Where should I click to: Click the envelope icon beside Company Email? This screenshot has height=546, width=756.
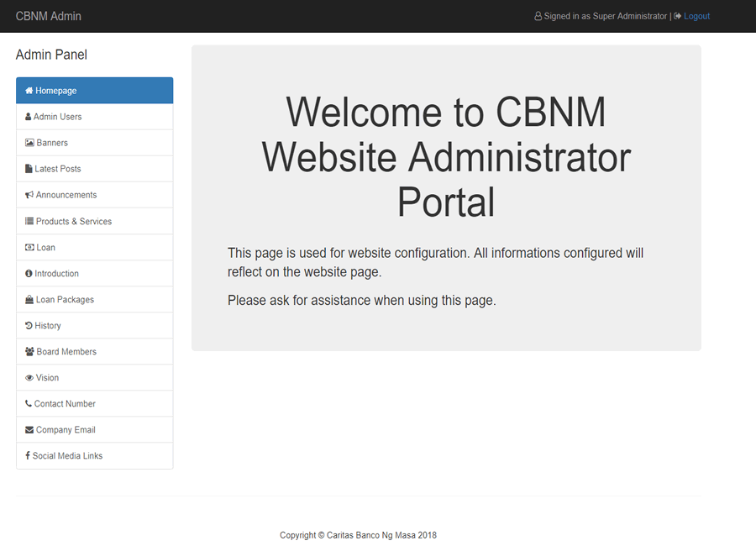tap(29, 430)
